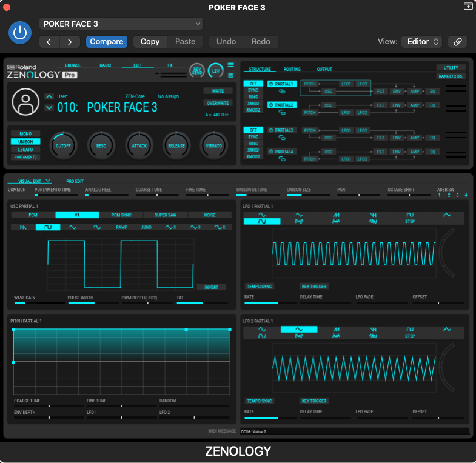Toggle LFO 2 KEY TRIGGER

coord(314,401)
